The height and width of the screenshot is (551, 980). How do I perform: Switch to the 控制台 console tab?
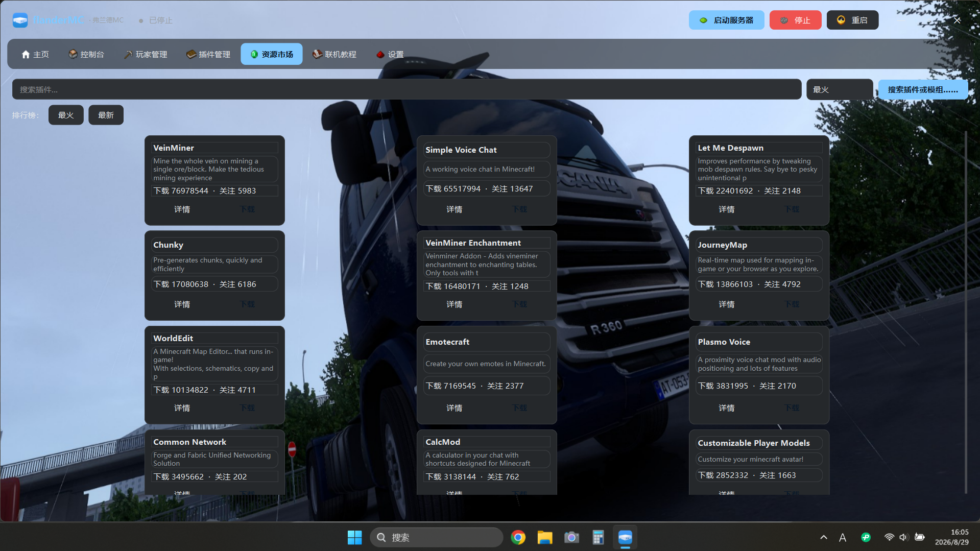[86, 54]
